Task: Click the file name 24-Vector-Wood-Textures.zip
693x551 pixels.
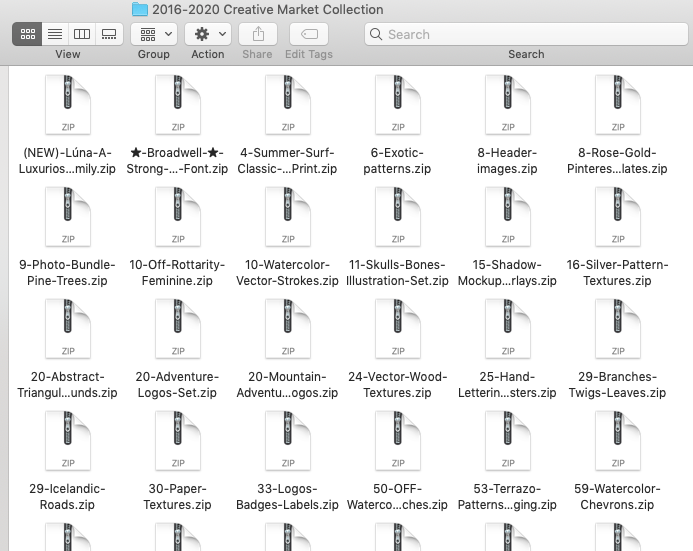Action: pos(397,384)
